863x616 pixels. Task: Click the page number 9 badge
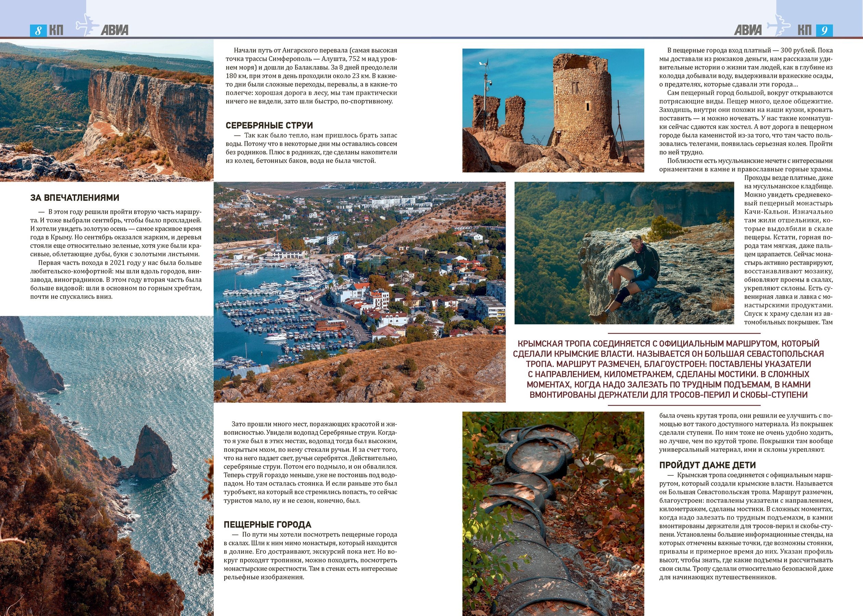coord(824,31)
